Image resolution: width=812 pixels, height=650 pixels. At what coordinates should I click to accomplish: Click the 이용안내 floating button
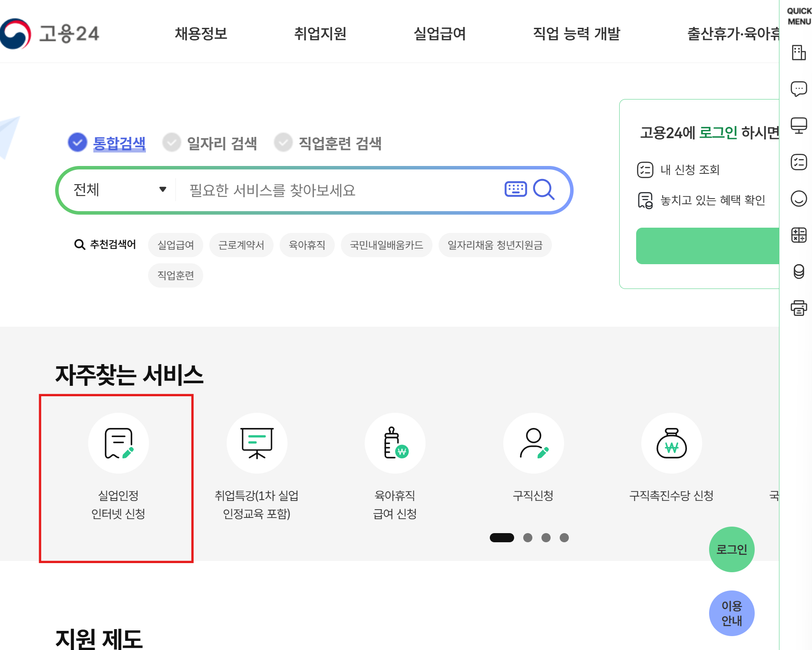tap(731, 613)
